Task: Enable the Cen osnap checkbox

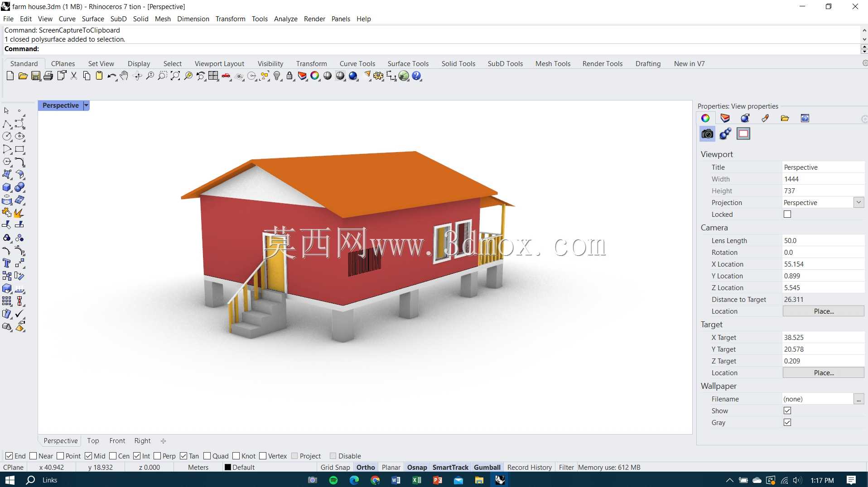Action: (x=113, y=456)
